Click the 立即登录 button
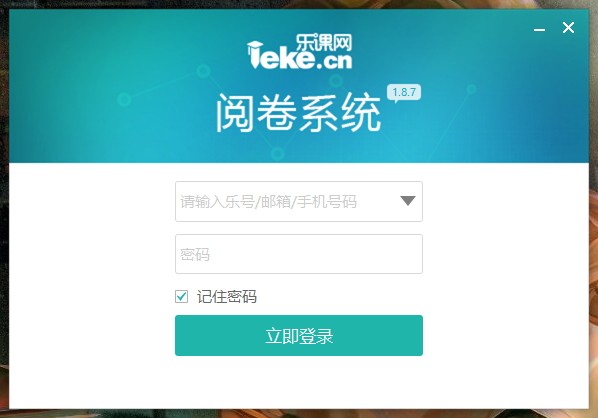598x418 pixels. (x=299, y=336)
